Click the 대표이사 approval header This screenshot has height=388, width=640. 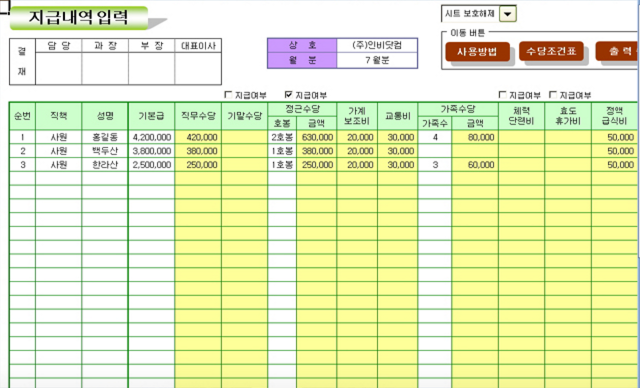pos(198,46)
